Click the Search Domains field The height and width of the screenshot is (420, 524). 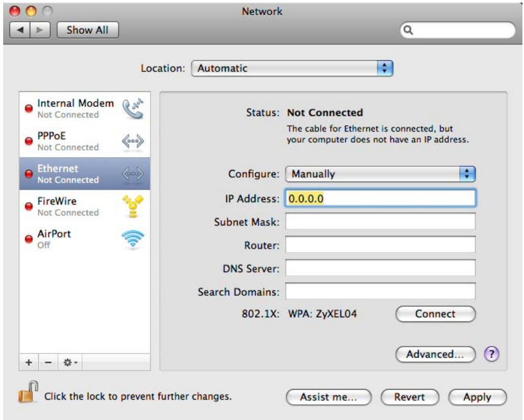pyautogui.click(x=380, y=291)
